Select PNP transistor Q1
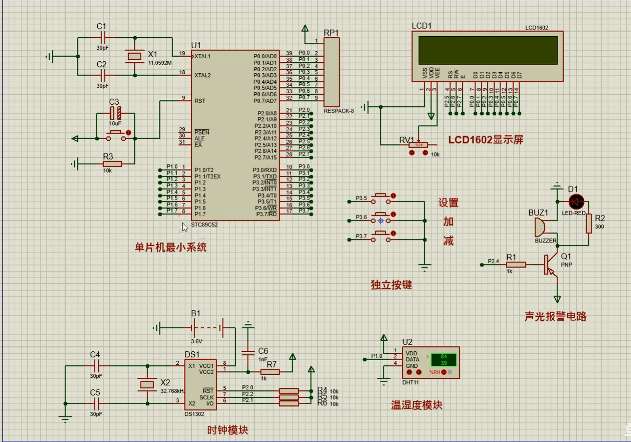Screen dimensions: 631x442 [x=551, y=264]
